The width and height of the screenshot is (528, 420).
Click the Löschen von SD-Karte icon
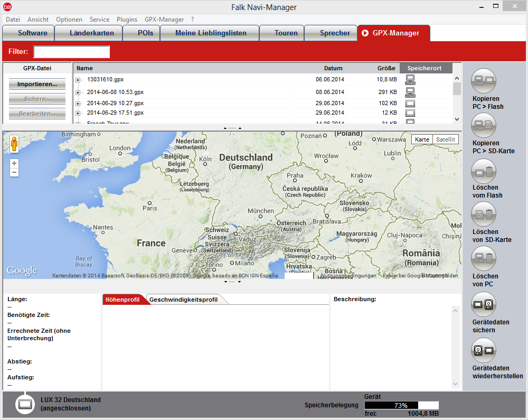(483, 214)
